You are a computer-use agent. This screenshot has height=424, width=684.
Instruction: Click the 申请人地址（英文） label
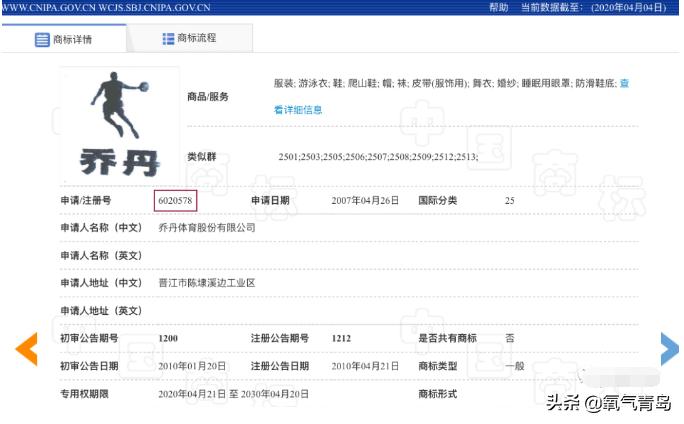[101, 311]
